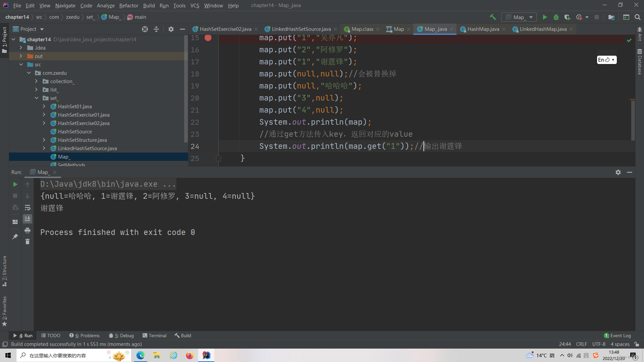Click Windows Start button
This screenshot has height=362, width=644.
(8, 355)
